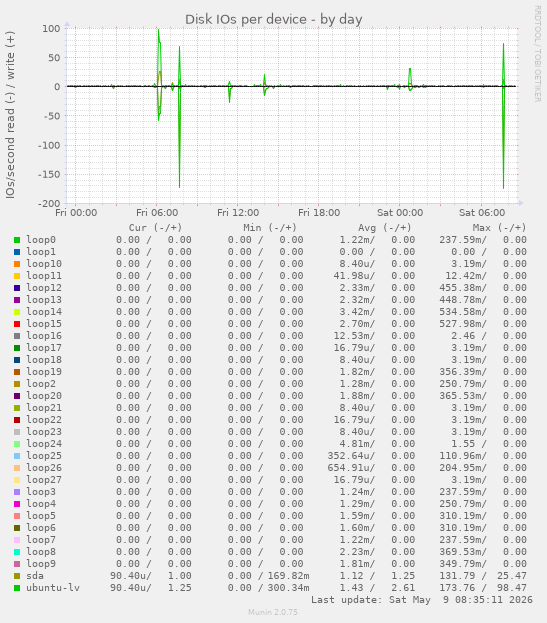547x623 pixels.
Task: Click the 'loop22' legend label
Action: tap(44, 420)
